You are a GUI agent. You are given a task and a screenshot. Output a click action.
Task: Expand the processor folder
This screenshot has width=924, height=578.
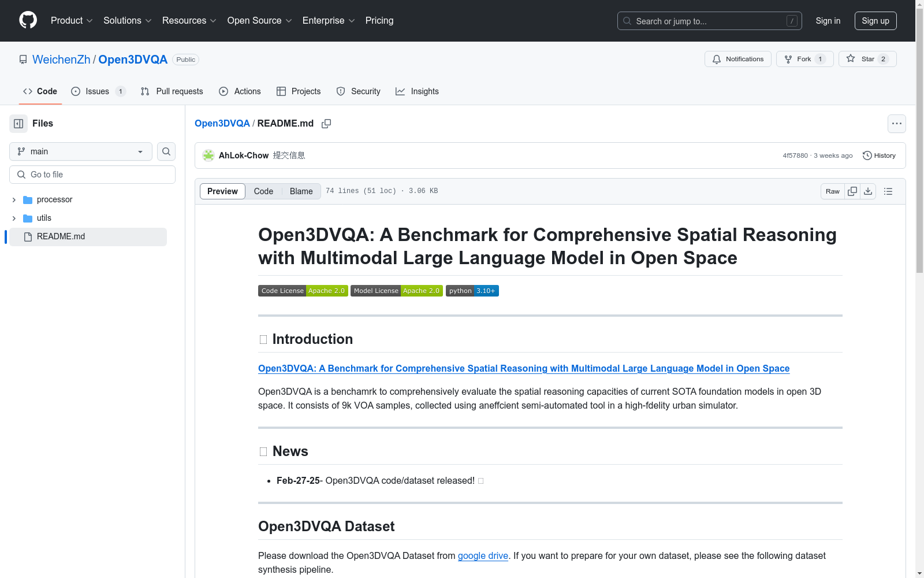14,200
